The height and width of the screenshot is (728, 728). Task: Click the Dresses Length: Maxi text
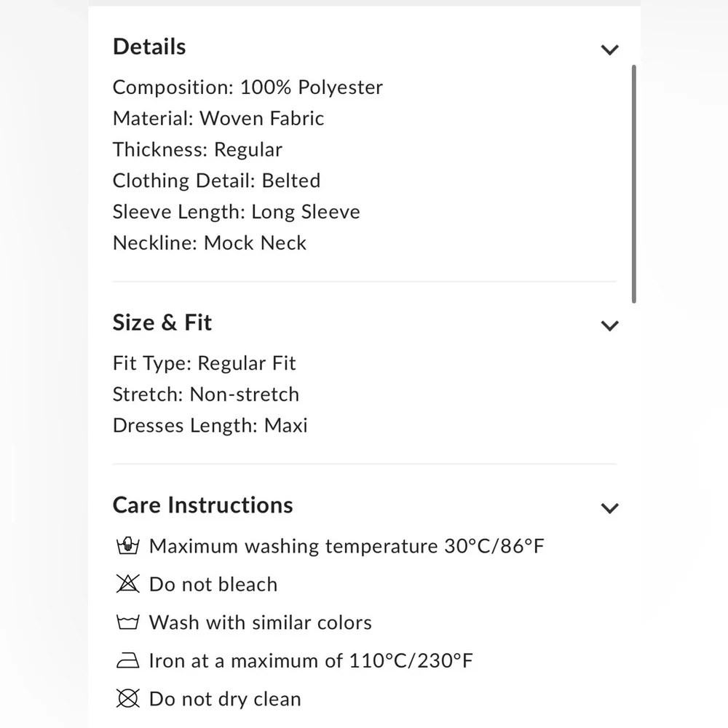210,425
